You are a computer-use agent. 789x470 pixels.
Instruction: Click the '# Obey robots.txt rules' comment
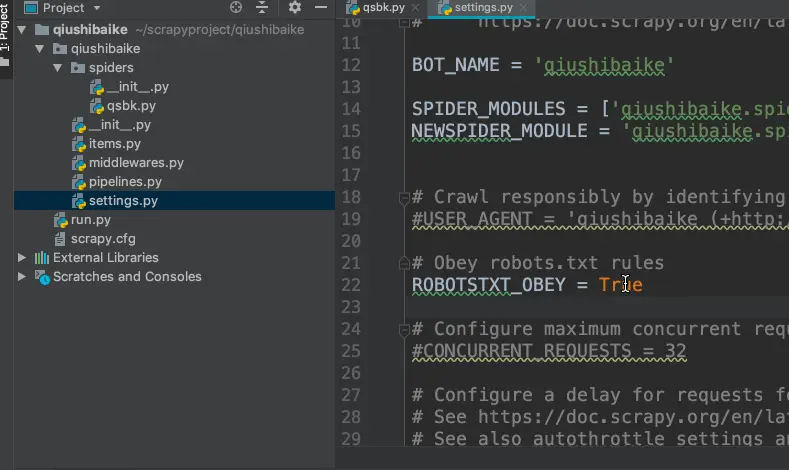click(538, 263)
